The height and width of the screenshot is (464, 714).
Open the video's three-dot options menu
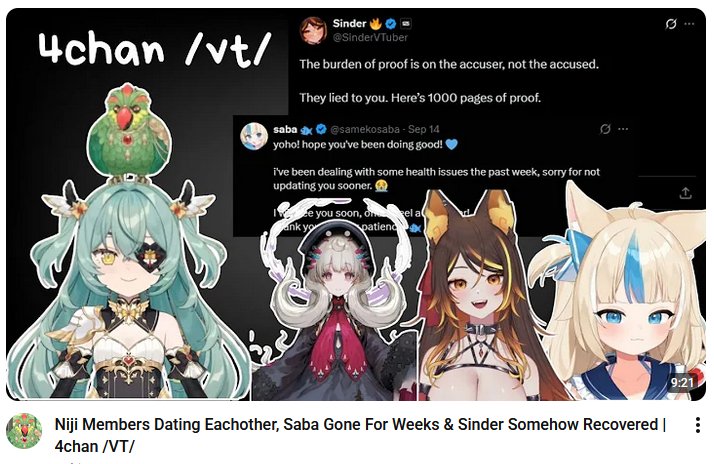698,425
